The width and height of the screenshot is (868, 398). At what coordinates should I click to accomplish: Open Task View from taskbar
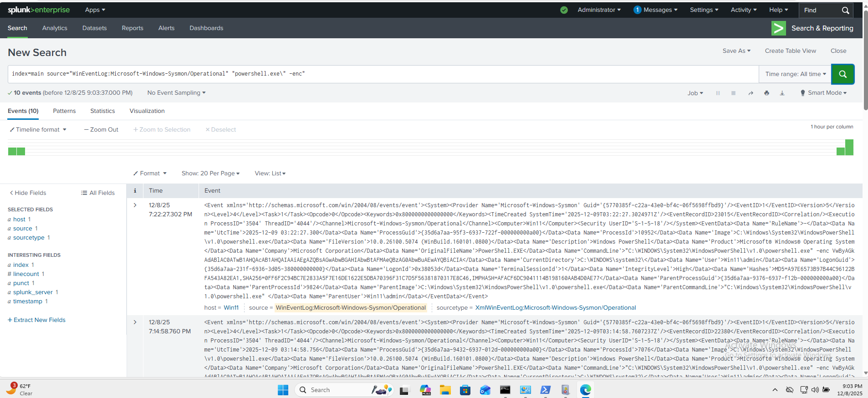(404, 390)
